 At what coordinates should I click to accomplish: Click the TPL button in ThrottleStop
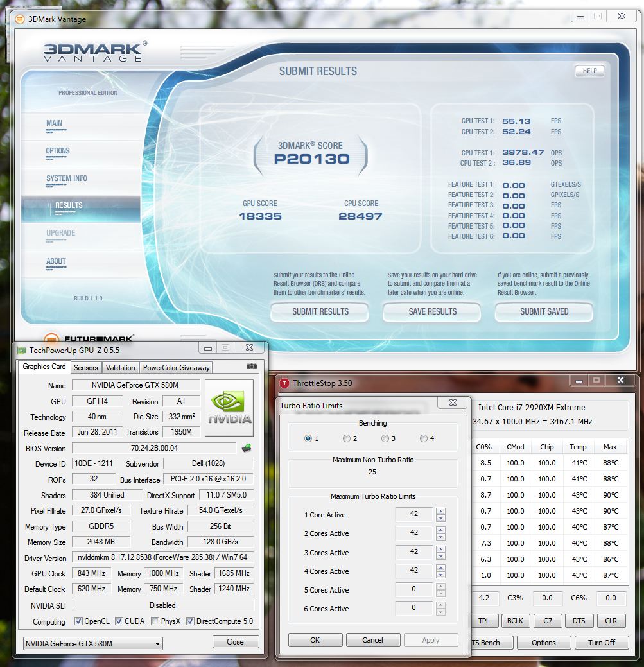[x=484, y=621]
